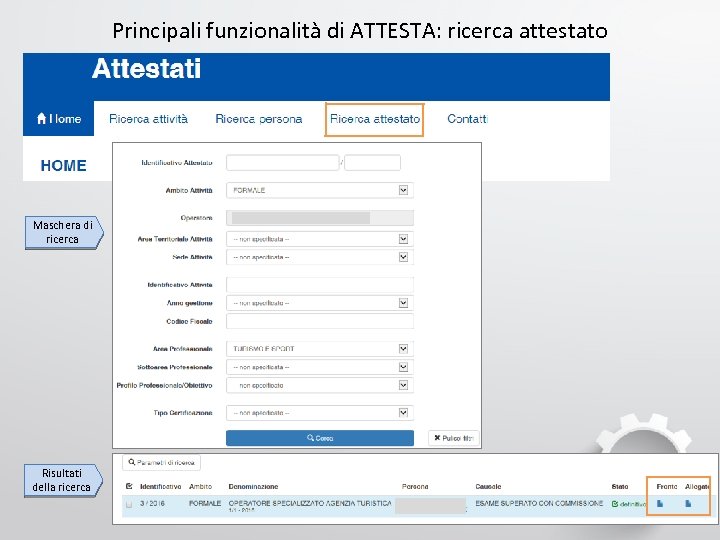Click the green definitivo status icon

(615, 504)
